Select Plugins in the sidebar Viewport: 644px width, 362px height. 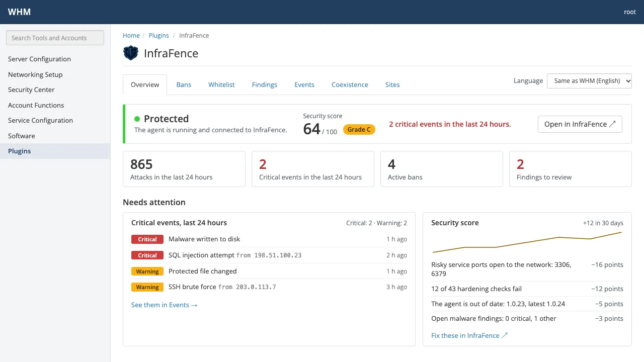[55, 151]
